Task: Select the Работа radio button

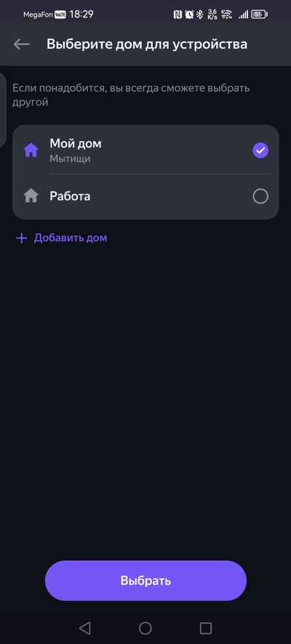Action: pos(260,196)
